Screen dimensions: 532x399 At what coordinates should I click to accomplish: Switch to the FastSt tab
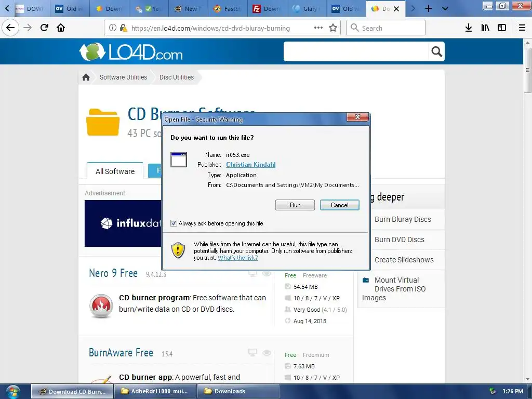point(228,9)
